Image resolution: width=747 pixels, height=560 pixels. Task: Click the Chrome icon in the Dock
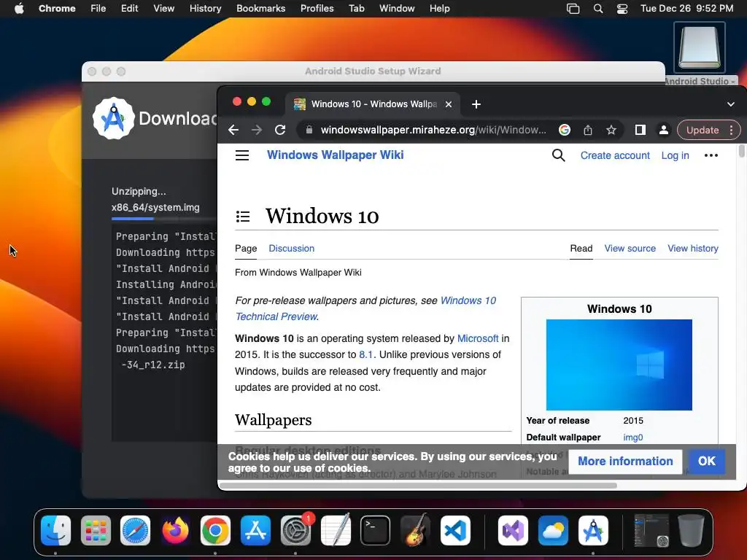(x=215, y=531)
